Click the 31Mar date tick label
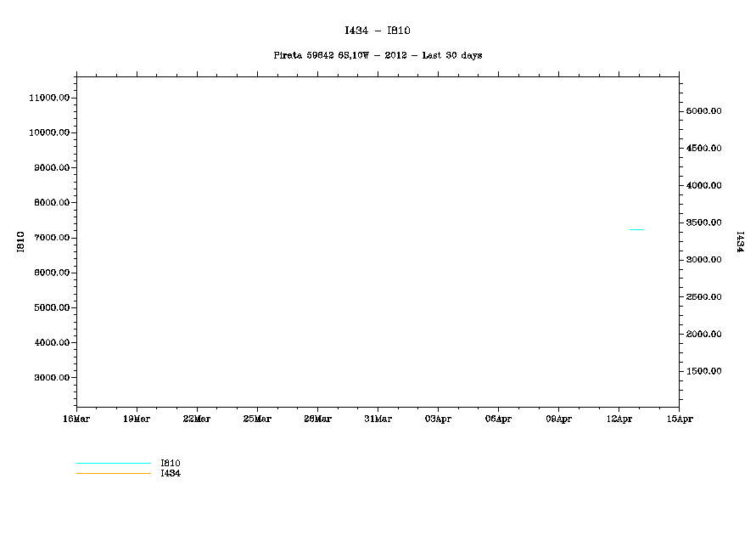This screenshot has height=535, width=756. point(378,419)
